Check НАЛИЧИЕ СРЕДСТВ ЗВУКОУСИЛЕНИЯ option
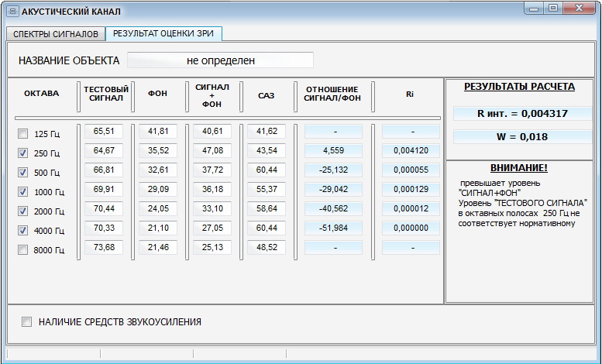 click(28, 322)
